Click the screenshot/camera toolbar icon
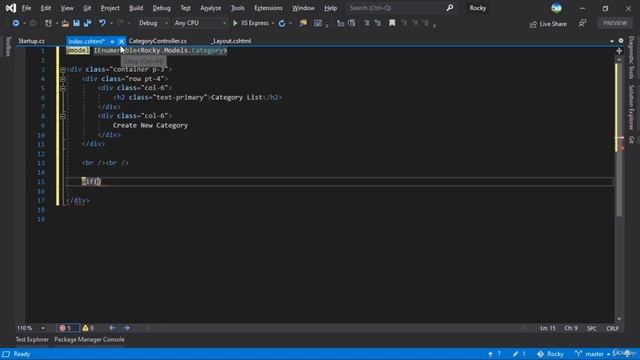This screenshot has width=640, height=360. (x=318, y=23)
